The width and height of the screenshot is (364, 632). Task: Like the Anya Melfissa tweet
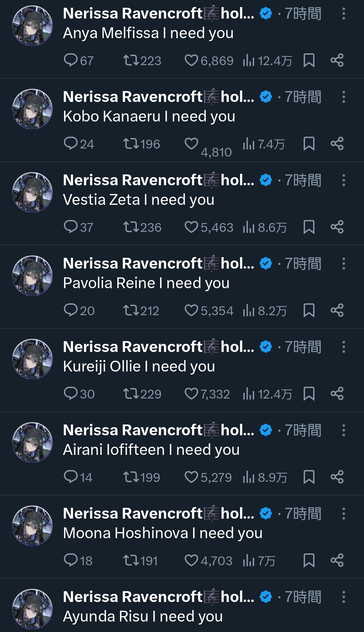pyautogui.click(x=191, y=61)
